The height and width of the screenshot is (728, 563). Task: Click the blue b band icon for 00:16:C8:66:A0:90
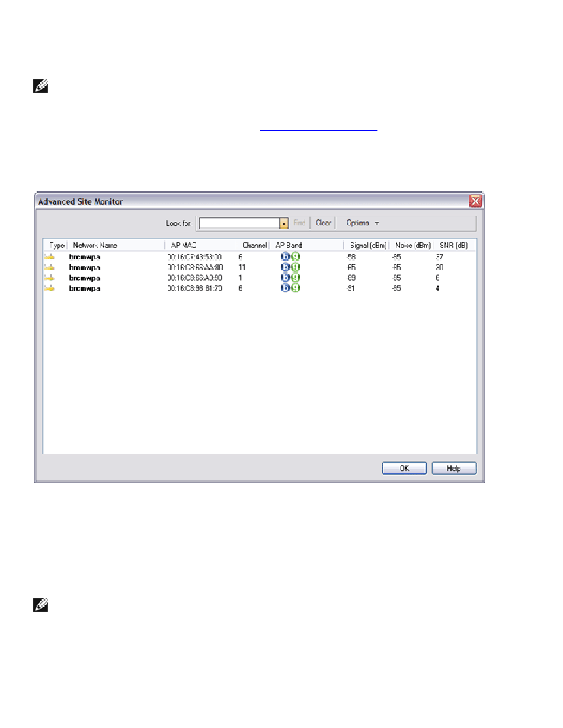click(286, 278)
